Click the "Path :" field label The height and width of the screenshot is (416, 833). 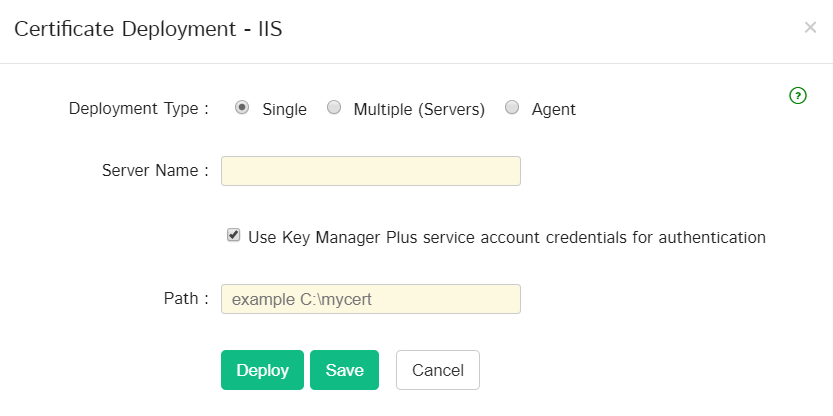tap(186, 298)
